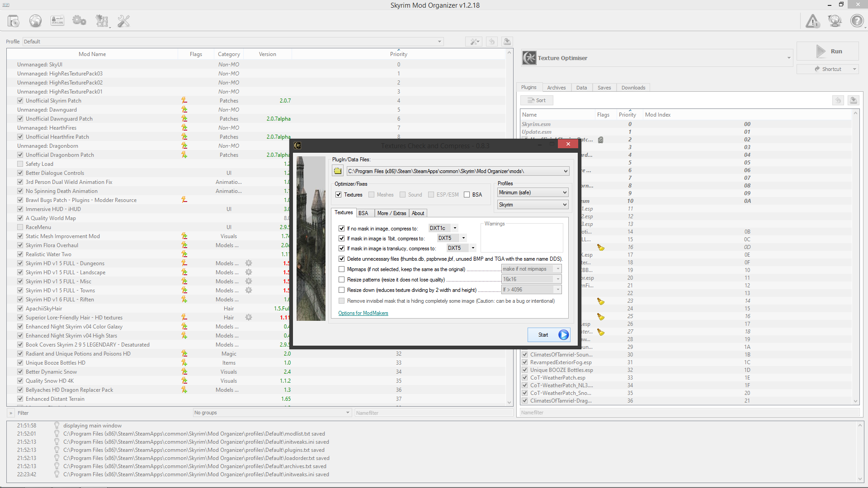Open the About tab in dialog
The height and width of the screenshot is (488, 868).
[418, 213]
